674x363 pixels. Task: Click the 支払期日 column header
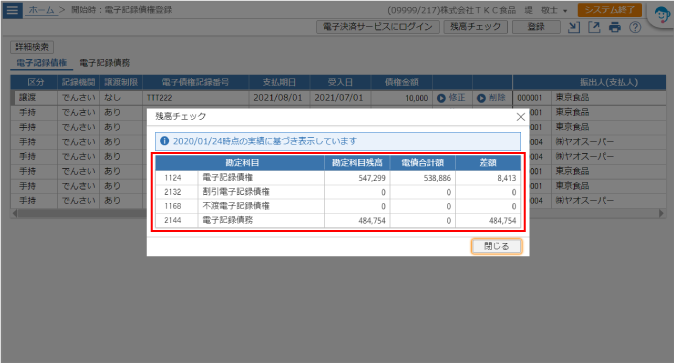pyautogui.click(x=279, y=82)
